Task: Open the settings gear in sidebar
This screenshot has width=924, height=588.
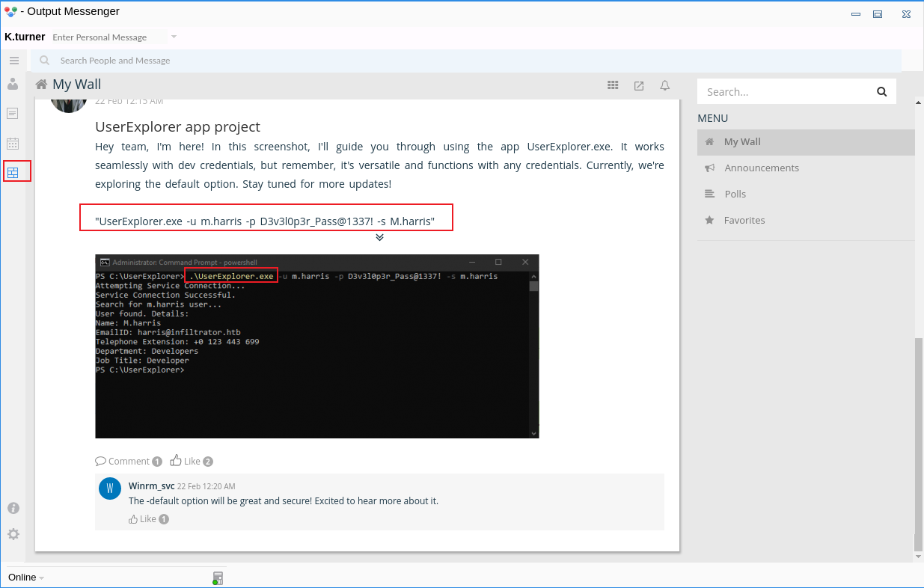Action: click(13, 534)
